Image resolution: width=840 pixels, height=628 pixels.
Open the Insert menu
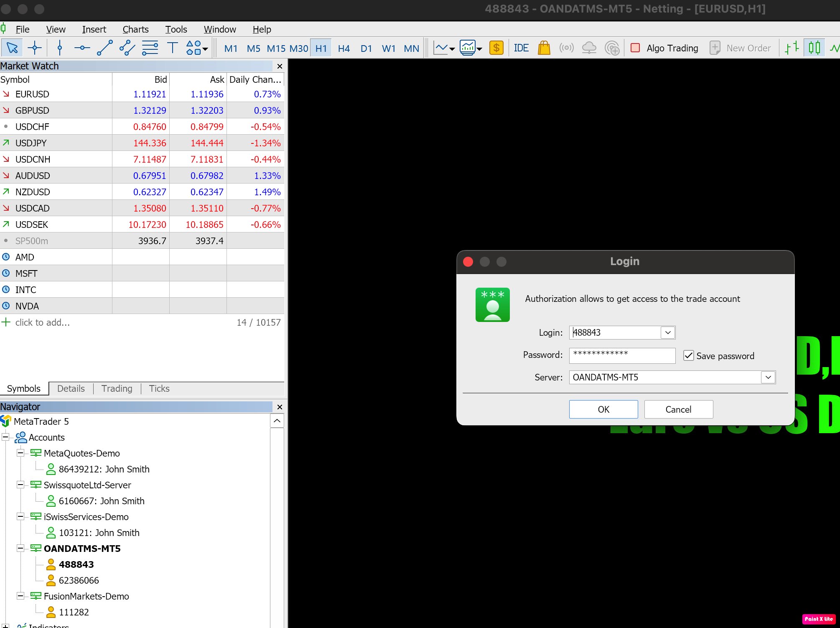(x=94, y=29)
